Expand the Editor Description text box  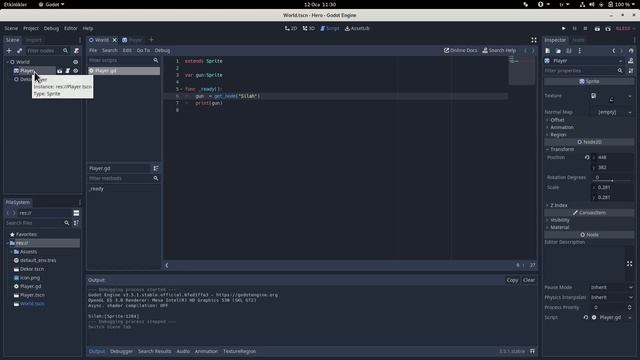click(629, 264)
